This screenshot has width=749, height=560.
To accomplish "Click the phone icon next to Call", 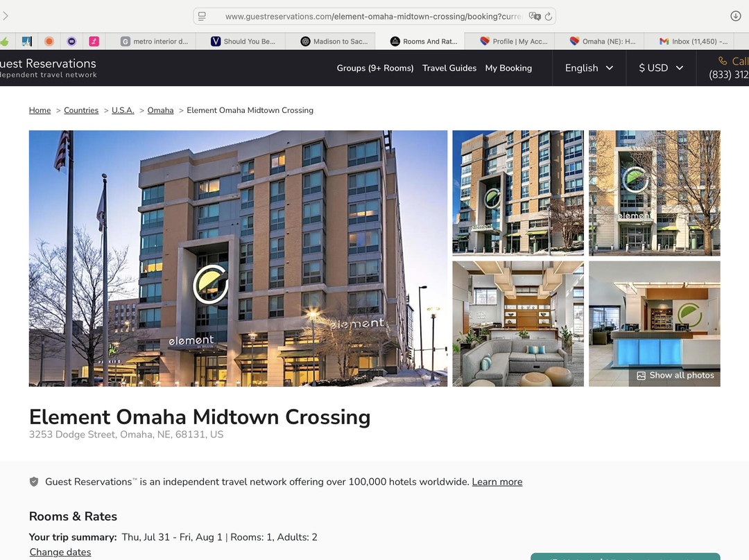I will pos(723,61).
